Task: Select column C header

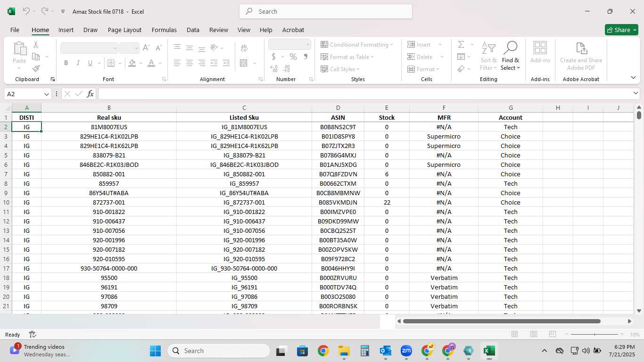Action: 244,108
